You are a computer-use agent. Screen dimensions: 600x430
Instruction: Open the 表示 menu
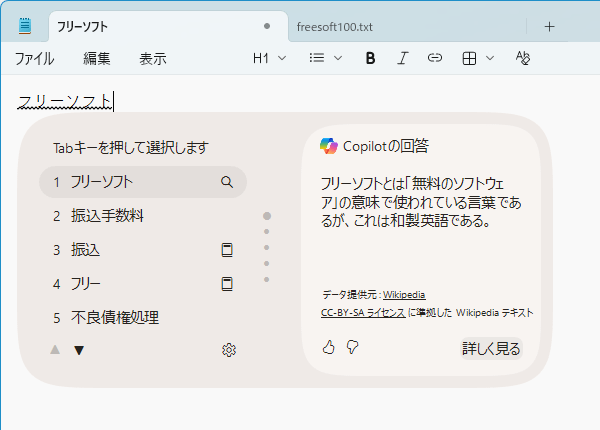coord(153,59)
